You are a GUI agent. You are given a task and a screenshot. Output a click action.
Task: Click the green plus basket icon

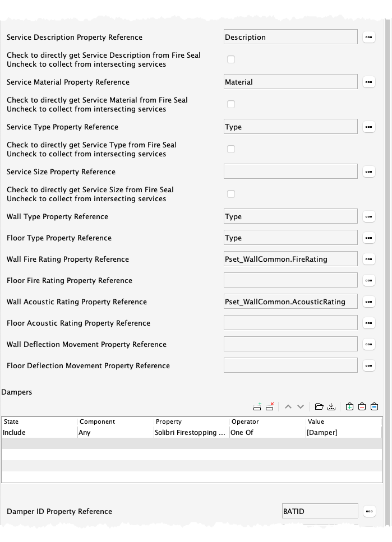(349, 406)
